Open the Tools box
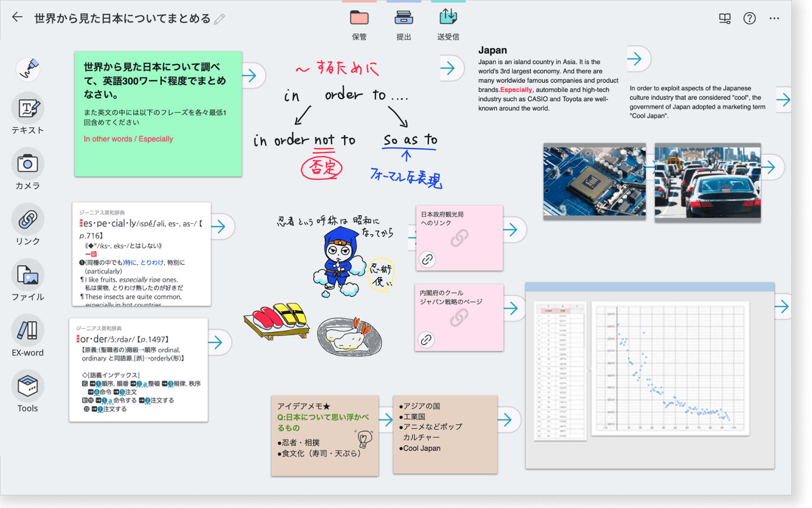Image resolution: width=812 pixels, height=508 pixels. pyautogui.click(x=28, y=386)
